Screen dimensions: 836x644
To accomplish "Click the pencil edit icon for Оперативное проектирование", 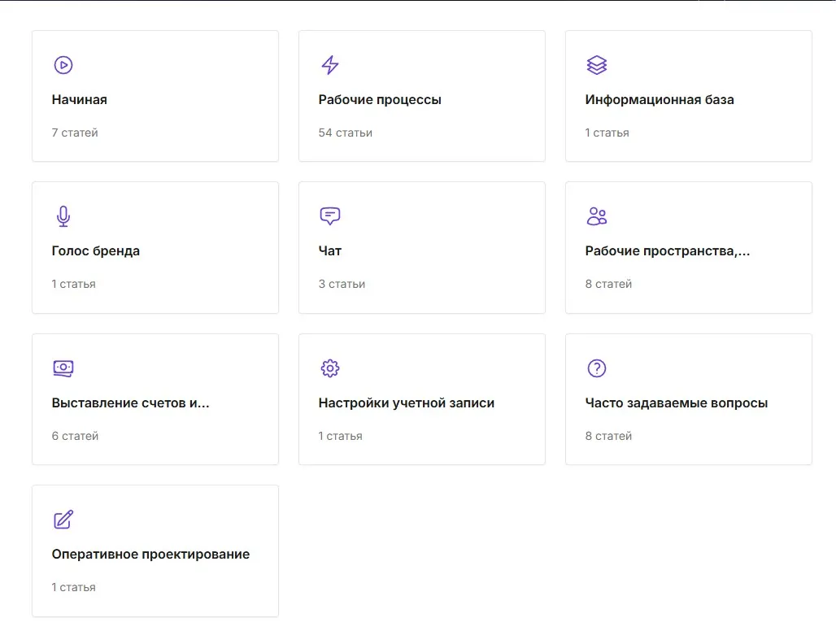I will click(63, 520).
